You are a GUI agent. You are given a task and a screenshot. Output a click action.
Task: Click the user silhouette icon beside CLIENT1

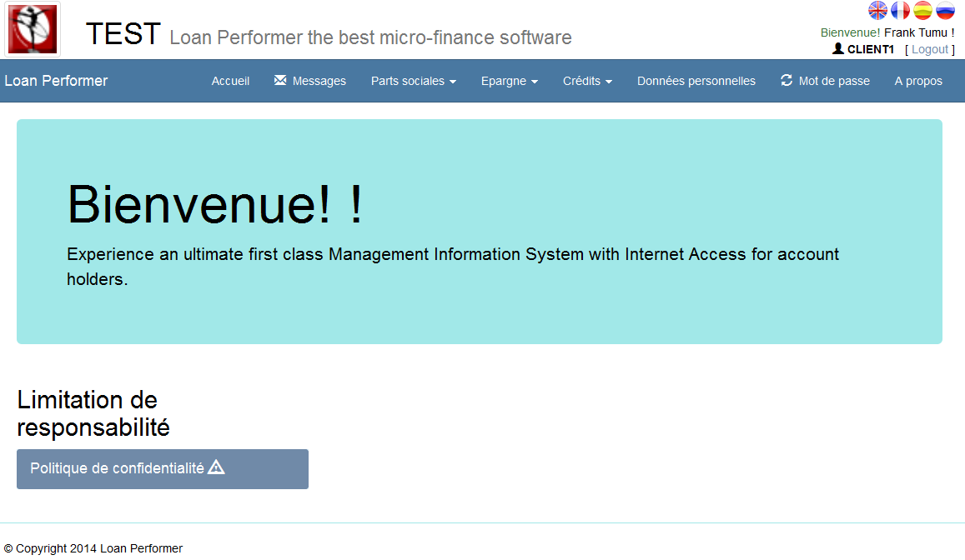pyautogui.click(x=837, y=48)
